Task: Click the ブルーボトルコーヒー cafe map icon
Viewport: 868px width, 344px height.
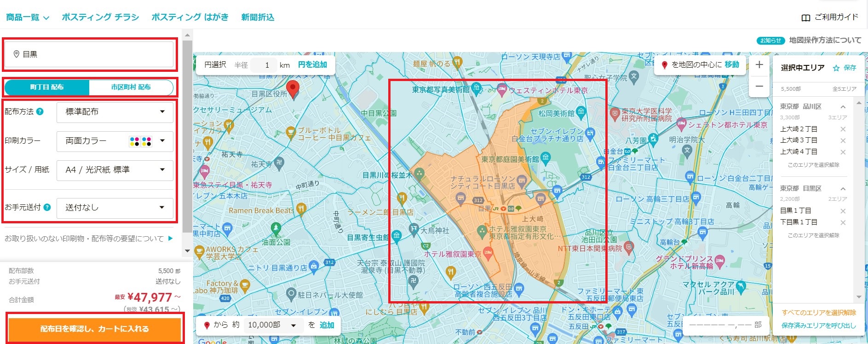Action: pos(290,133)
